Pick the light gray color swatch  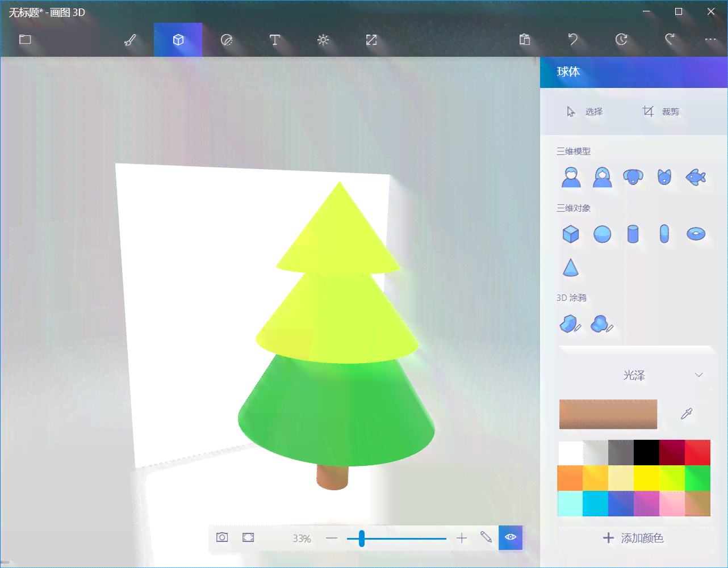[596, 453]
